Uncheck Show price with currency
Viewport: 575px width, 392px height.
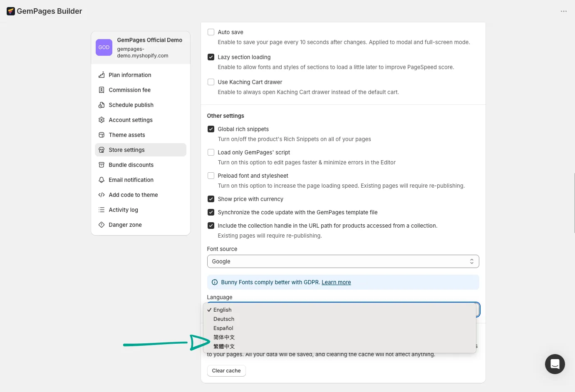211,199
